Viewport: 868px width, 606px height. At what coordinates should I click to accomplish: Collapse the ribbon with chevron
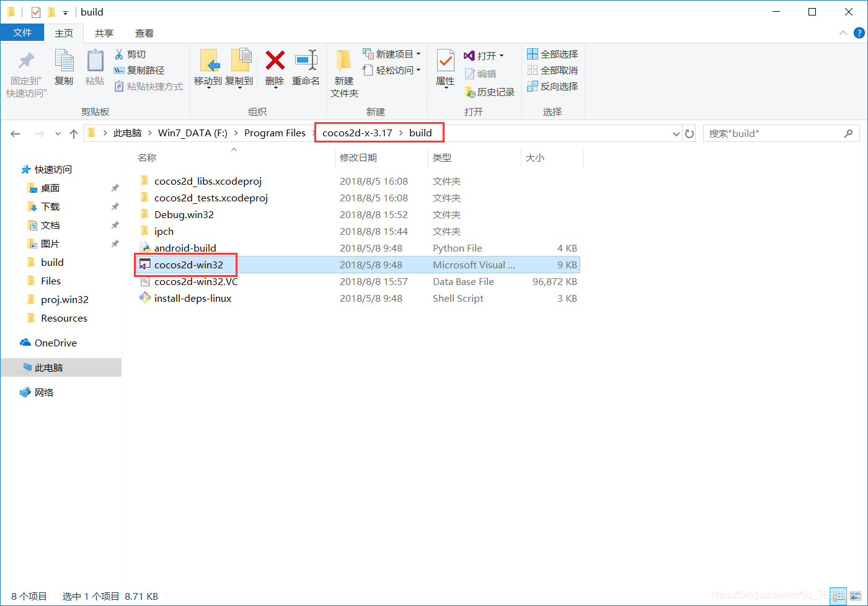tap(843, 33)
